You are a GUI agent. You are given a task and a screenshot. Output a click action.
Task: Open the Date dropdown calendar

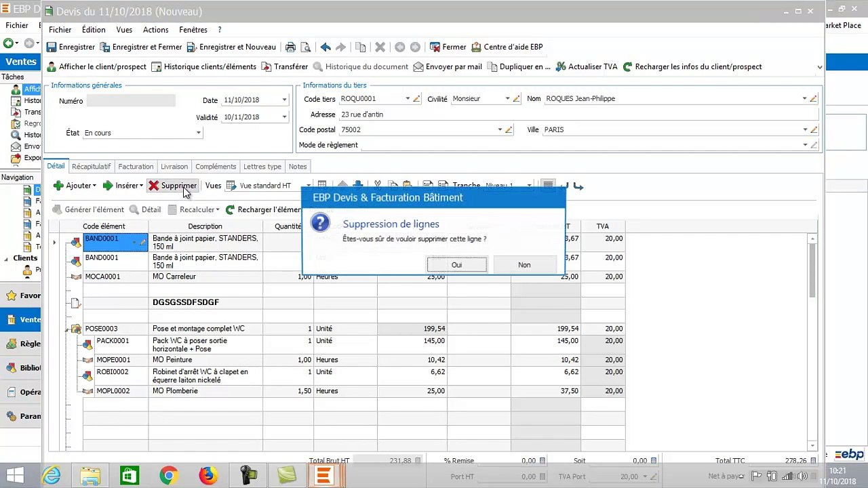coord(284,100)
